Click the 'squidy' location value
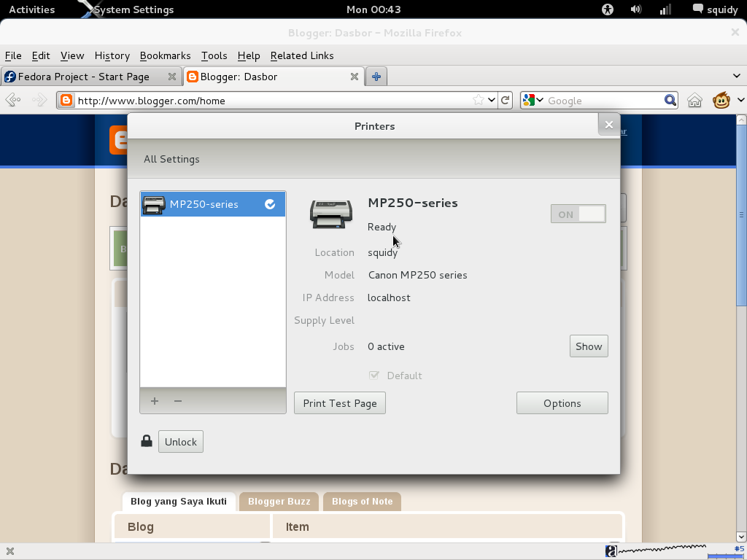The image size is (747, 560). (x=382, y=252)
